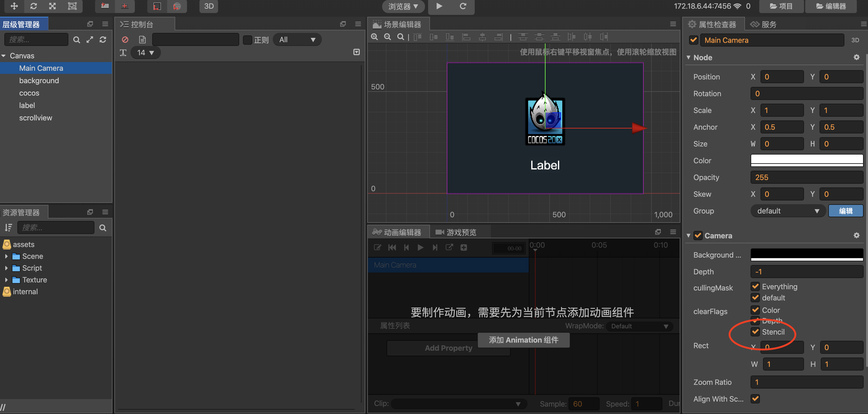Open the camera Background color swatch
The width and height of the screenshot is (868, 414).
tap(806, 255)
